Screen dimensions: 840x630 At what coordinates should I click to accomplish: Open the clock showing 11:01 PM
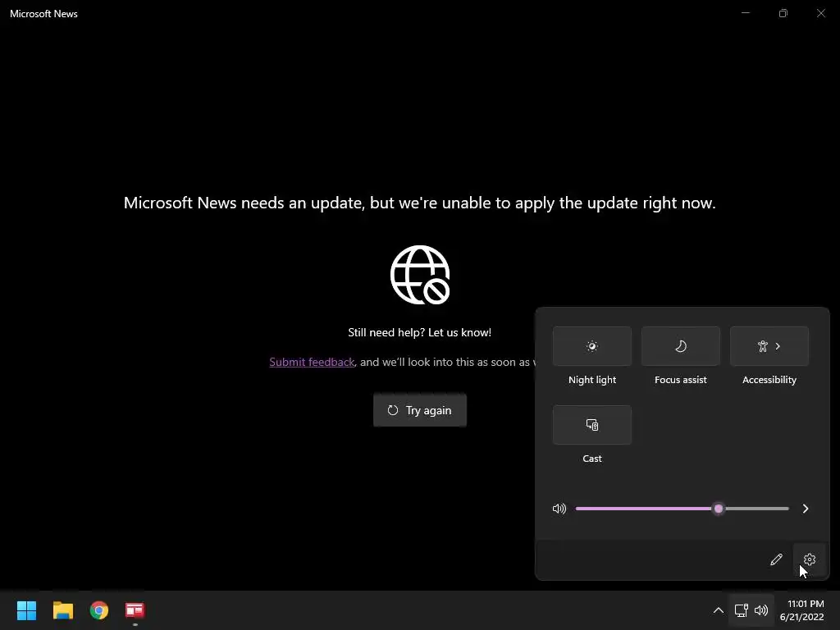802,610
